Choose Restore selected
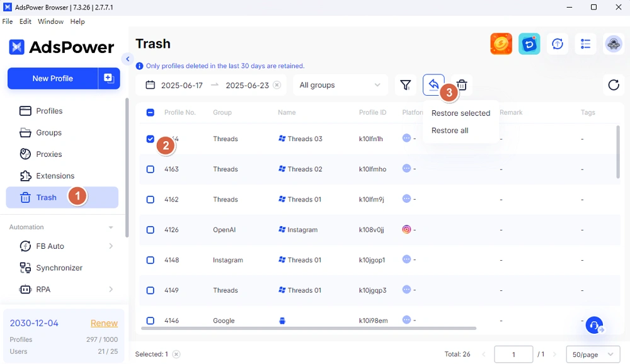Viewport: 630px width, 364px height. pos(461,113)
